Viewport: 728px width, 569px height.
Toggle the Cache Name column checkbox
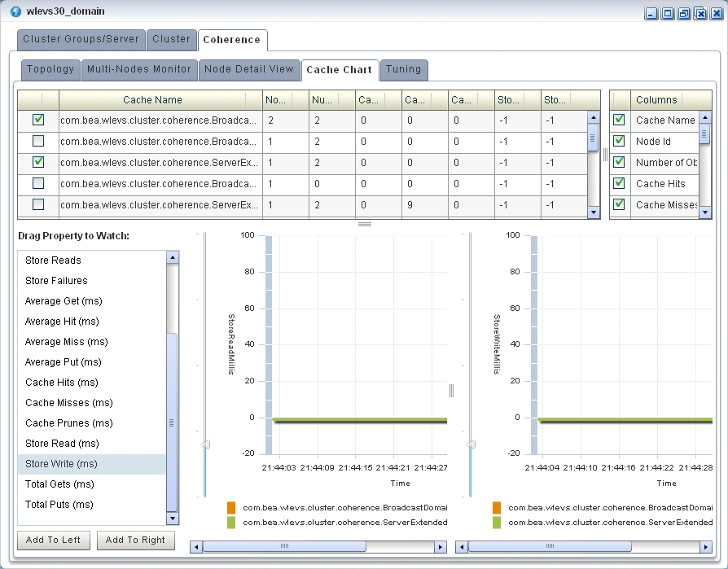click(x=619, y=120)
